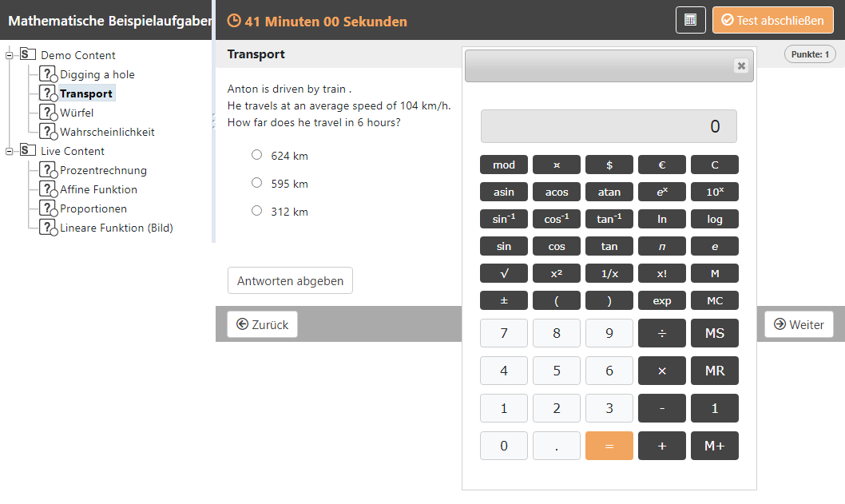845x504 pixels.
Task: Click the question mark icon beside Prozentrechnung
Action: click(x=48, y=170)
